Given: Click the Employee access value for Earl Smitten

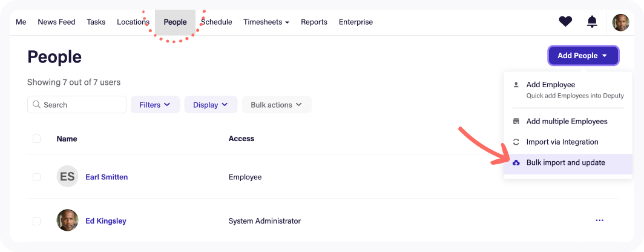Looking at the screenshot, I should [245, 177].
